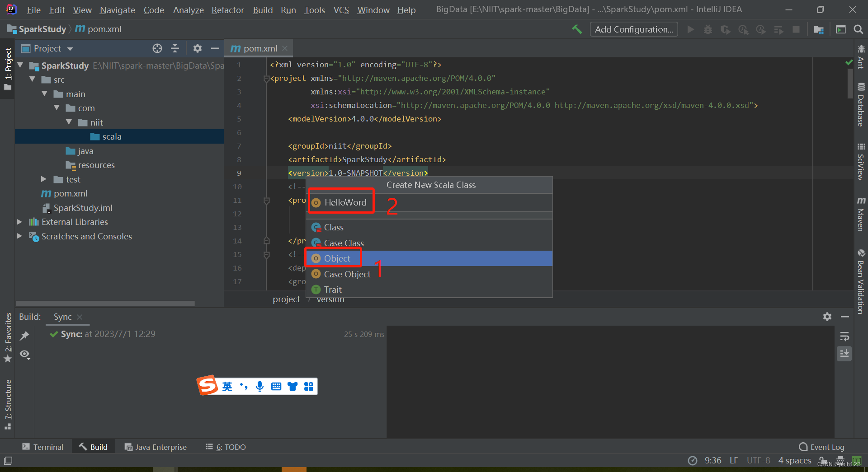The width and height of the screenshot is (868, 472).
Task: Click Collapse All icon in Project panel
Action: 175,48
